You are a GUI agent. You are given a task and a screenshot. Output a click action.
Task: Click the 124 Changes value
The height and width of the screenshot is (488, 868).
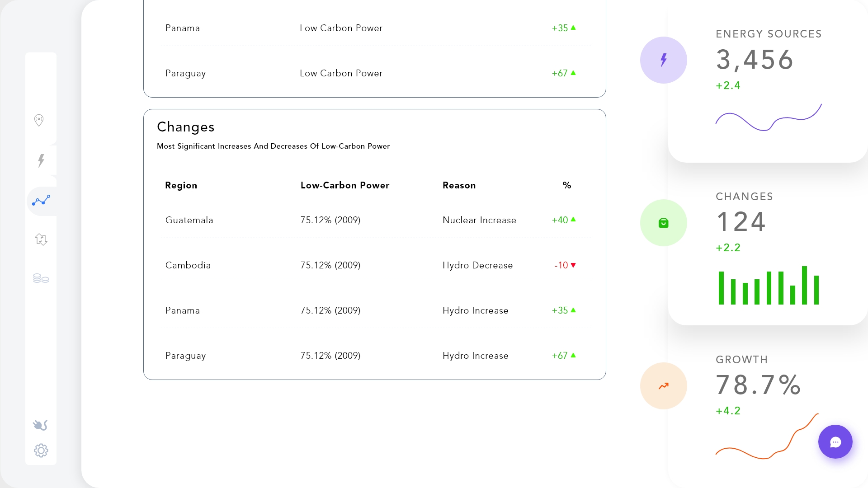(x=741, y=222)
